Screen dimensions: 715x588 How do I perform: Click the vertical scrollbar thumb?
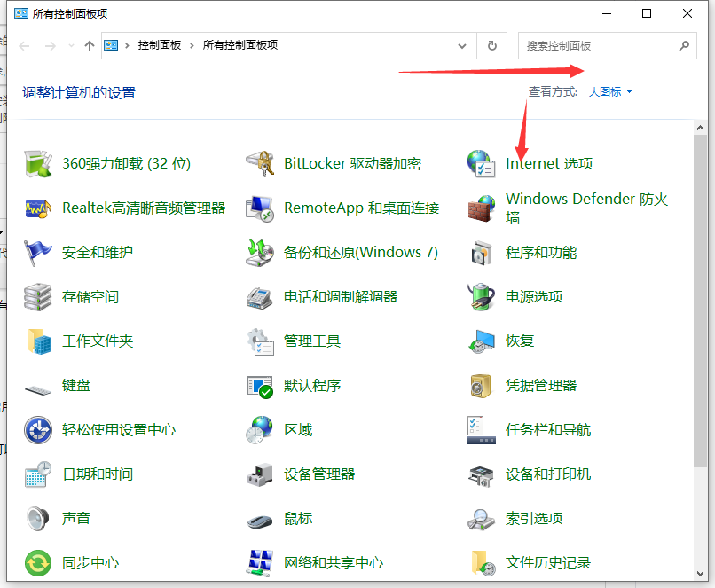[x=700, y=301]
